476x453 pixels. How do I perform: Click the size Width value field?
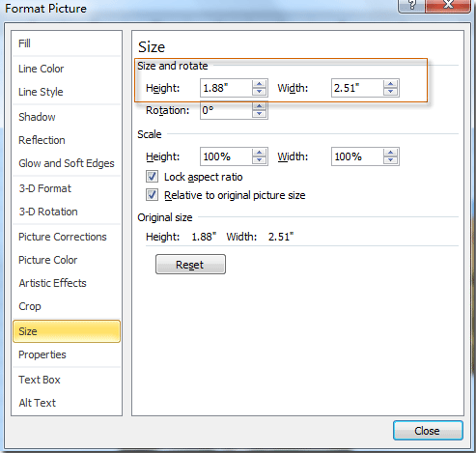pos(357,88)
